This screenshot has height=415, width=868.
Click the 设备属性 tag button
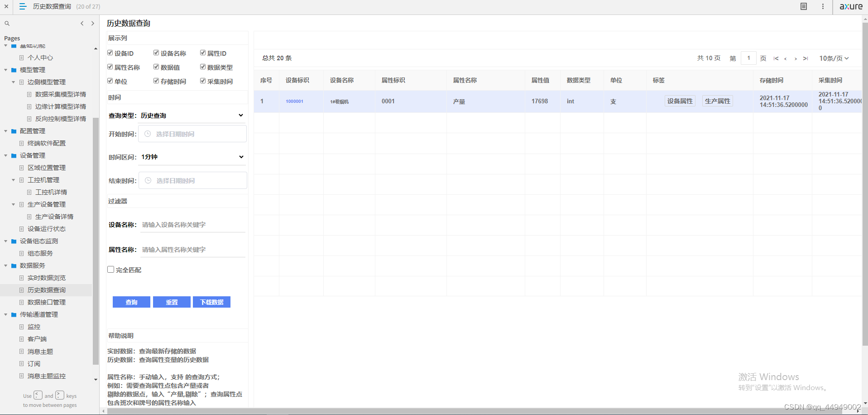680,101
